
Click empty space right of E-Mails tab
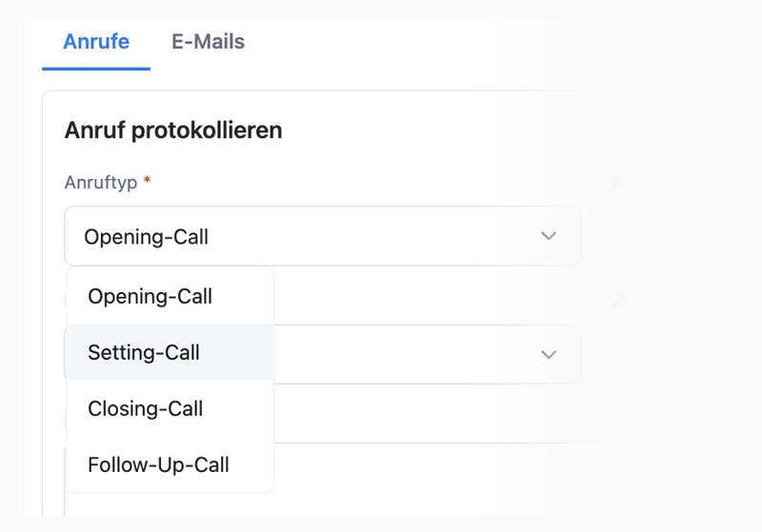(429, 42)
